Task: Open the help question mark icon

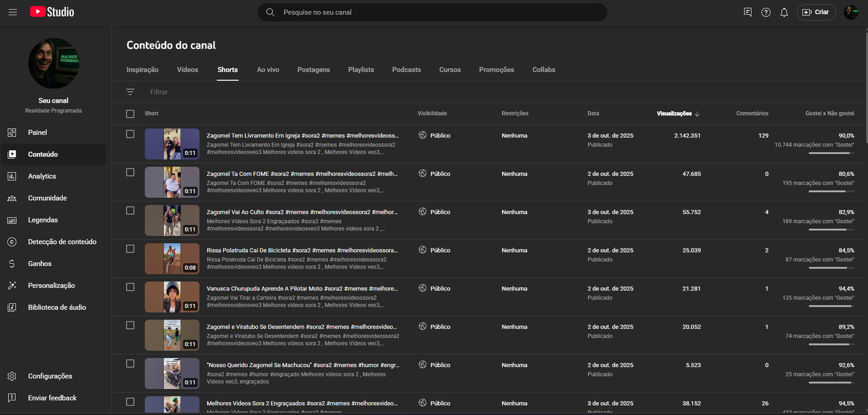Action: click(765, 12)
